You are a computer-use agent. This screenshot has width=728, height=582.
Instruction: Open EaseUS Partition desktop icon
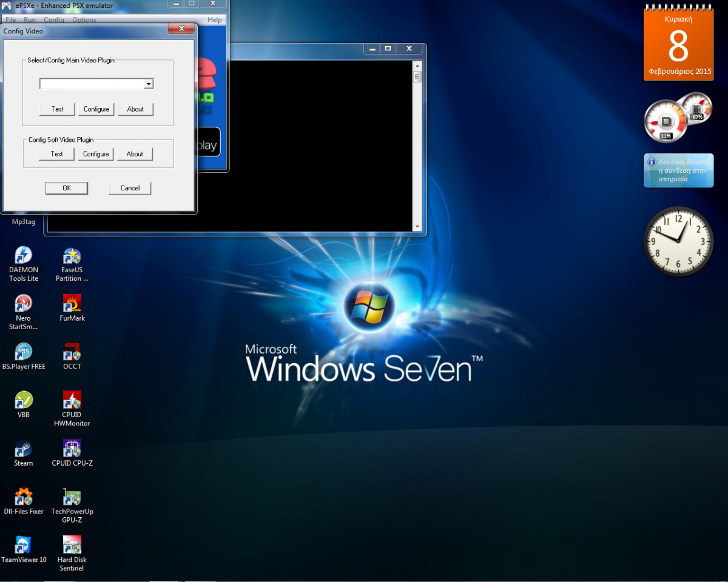pos(72,264)
